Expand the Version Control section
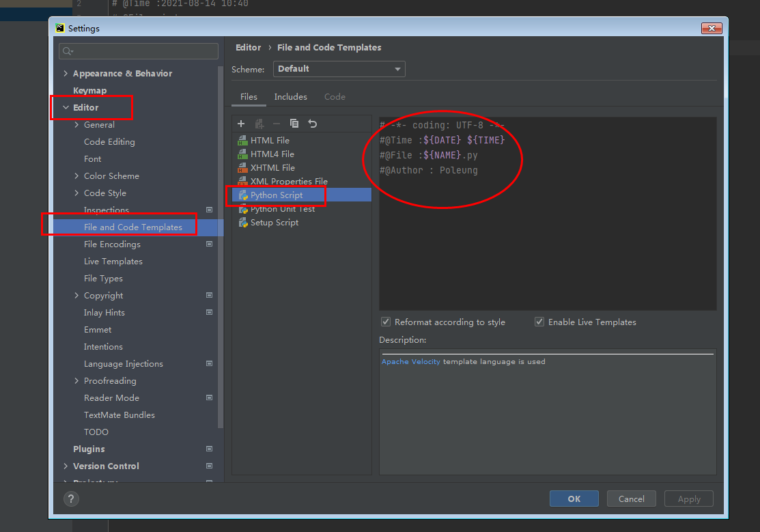Viewport: 760px width, 532px height. (66, 466)
